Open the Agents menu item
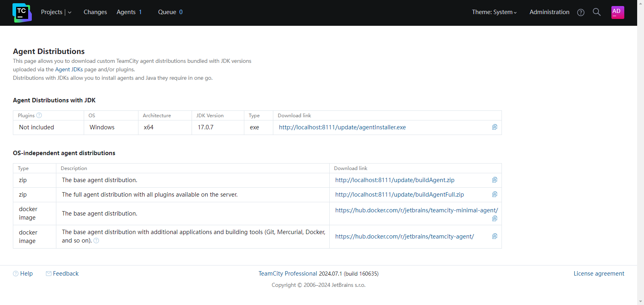The height and width of the screenshot is (305, 644). click(x=126, y=12)
